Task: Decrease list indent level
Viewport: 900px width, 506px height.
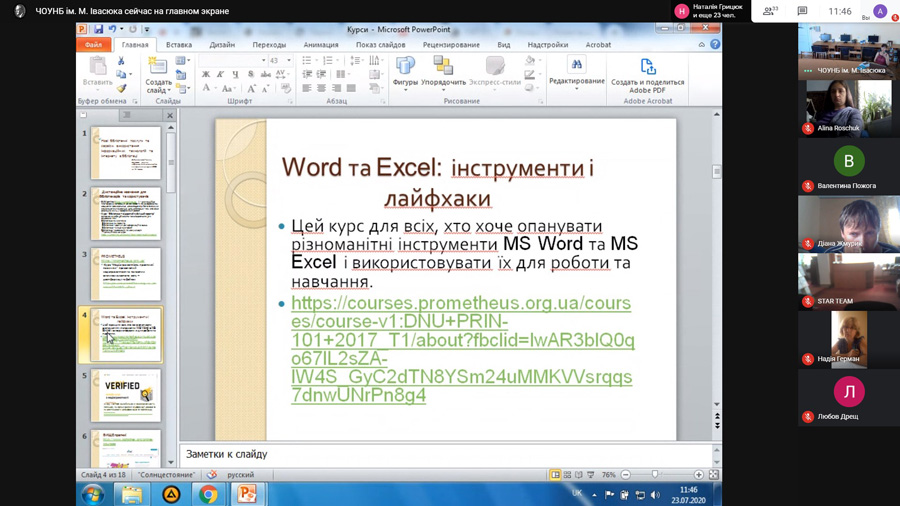Action: [307, 75]
